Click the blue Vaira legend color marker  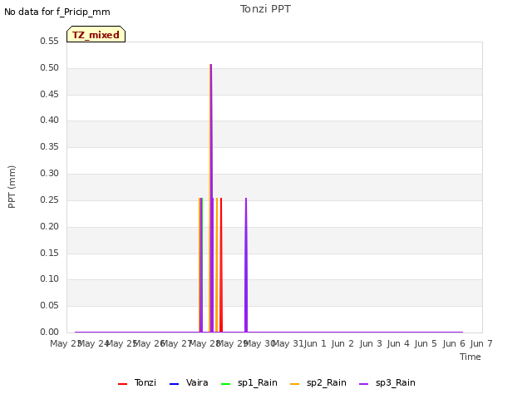click(x=174, y=384)
